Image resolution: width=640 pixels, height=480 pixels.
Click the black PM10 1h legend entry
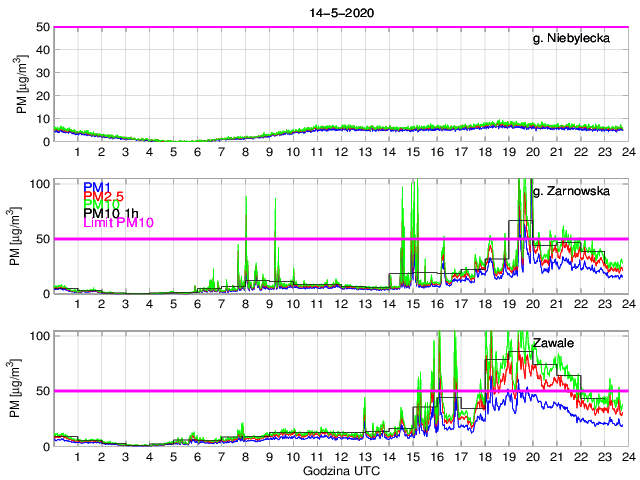[x=111, y=213]
